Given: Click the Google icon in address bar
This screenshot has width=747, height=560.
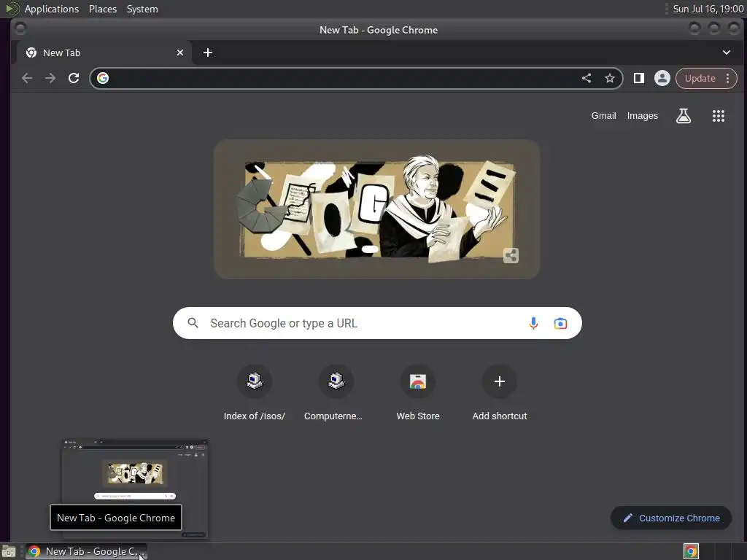Looking at the screenshot, I should click(103, 78).
